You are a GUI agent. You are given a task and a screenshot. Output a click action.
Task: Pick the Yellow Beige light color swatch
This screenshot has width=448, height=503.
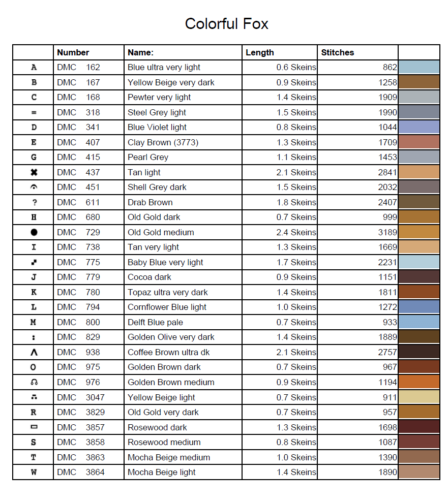pos(419,397)
